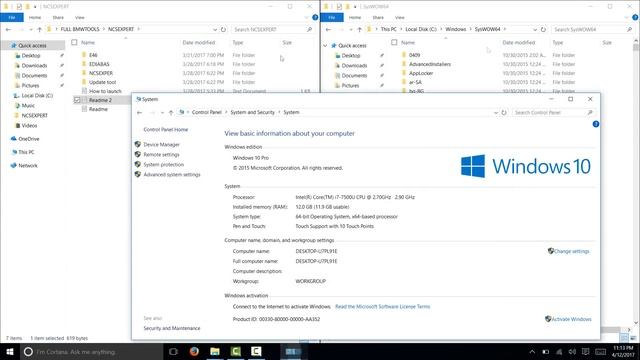
Task: Show hidden system tray icons
Action: tap(532, 352)
